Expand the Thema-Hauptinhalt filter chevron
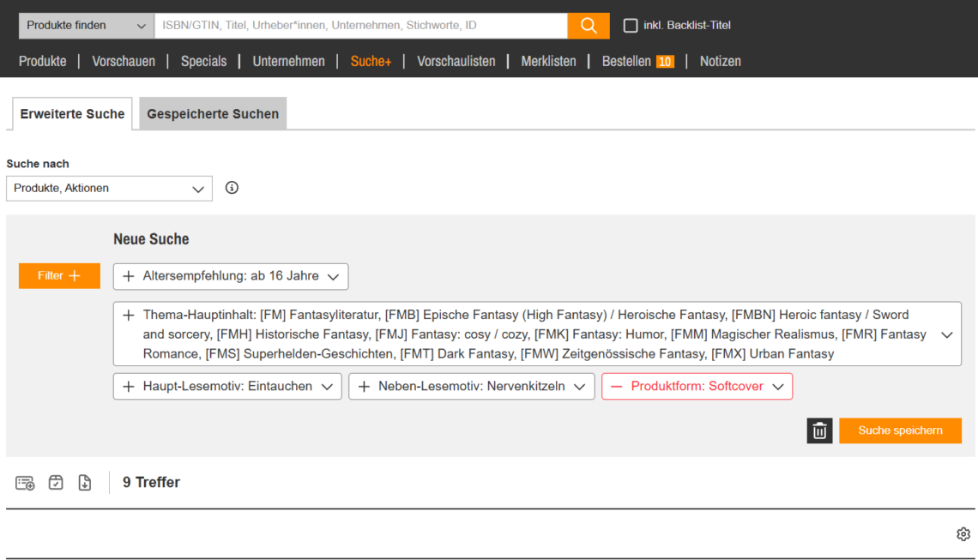 coord(947,334)
